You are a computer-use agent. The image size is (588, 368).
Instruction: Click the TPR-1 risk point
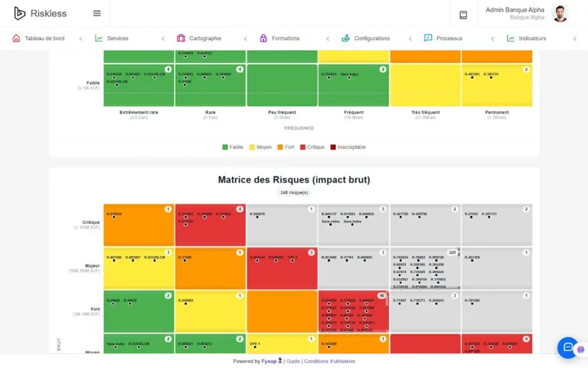[292, 258]
